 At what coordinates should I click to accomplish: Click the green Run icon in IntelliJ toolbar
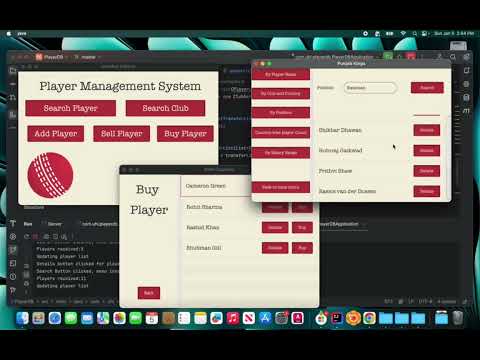pos(388,57)
